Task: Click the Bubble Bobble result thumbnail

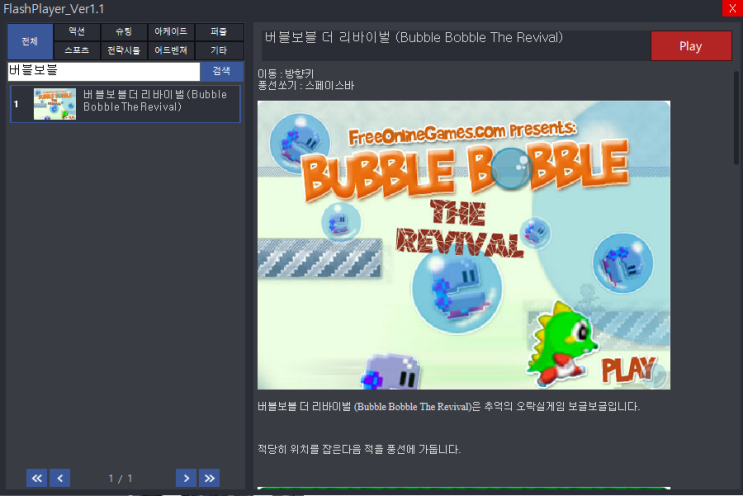Action: pos(55,104)
